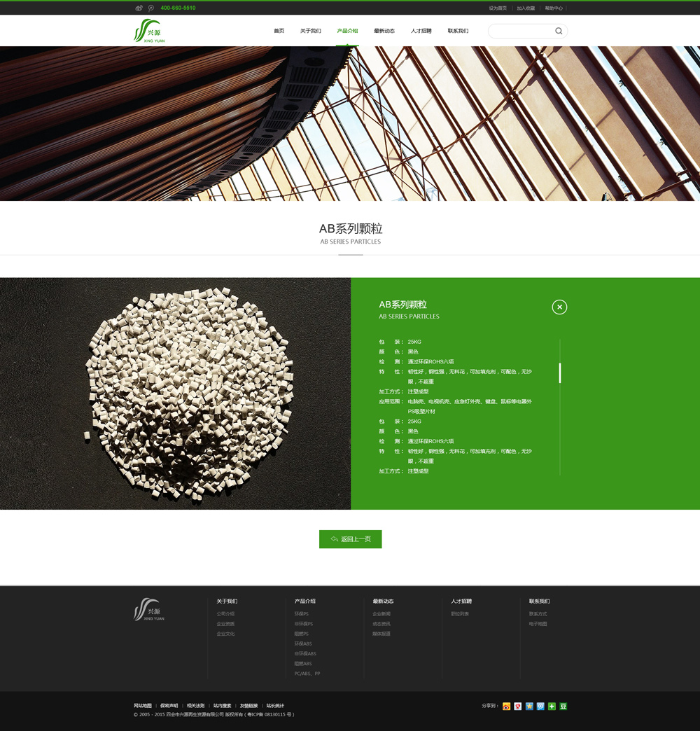
Task: Select the 产品介绍 navigation tab
Action: pos(347,31)
